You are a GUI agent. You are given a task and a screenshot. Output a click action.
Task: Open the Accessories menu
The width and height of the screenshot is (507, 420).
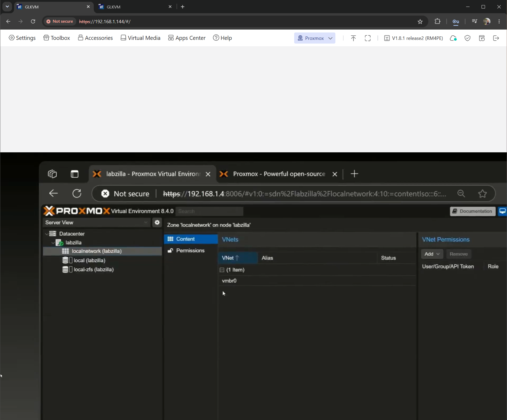point(95,38)
